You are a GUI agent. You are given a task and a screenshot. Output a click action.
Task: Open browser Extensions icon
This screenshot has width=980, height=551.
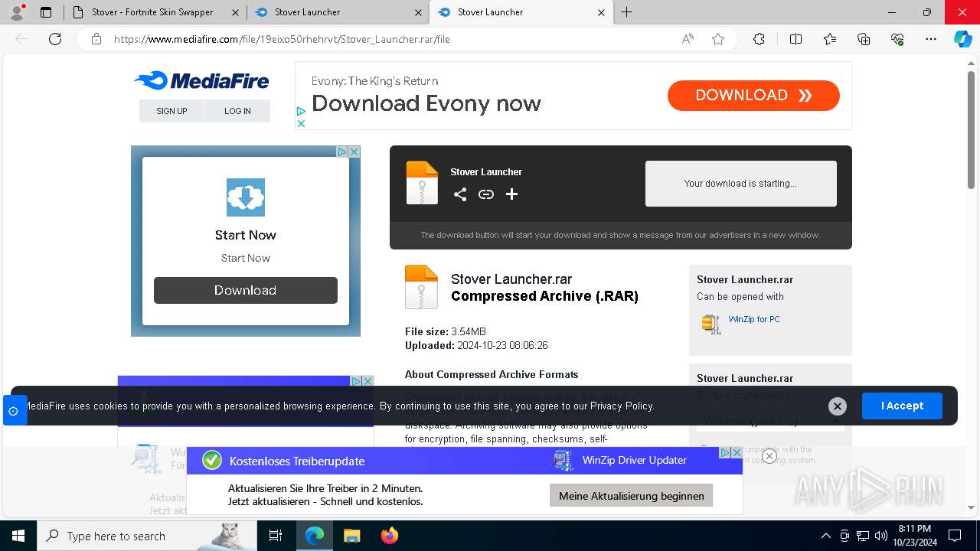(x=759, y=39)
